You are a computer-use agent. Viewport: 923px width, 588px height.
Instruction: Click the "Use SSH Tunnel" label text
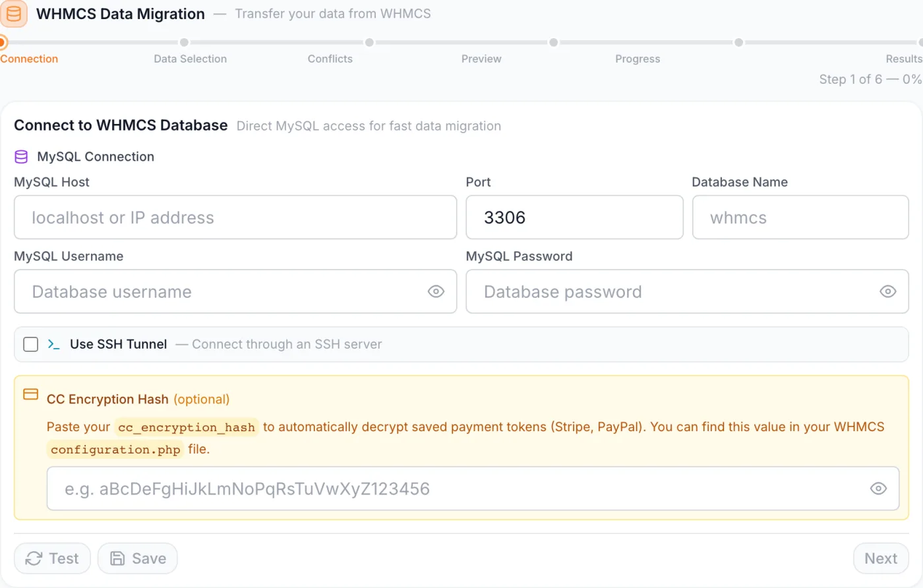tap(119, 344)
